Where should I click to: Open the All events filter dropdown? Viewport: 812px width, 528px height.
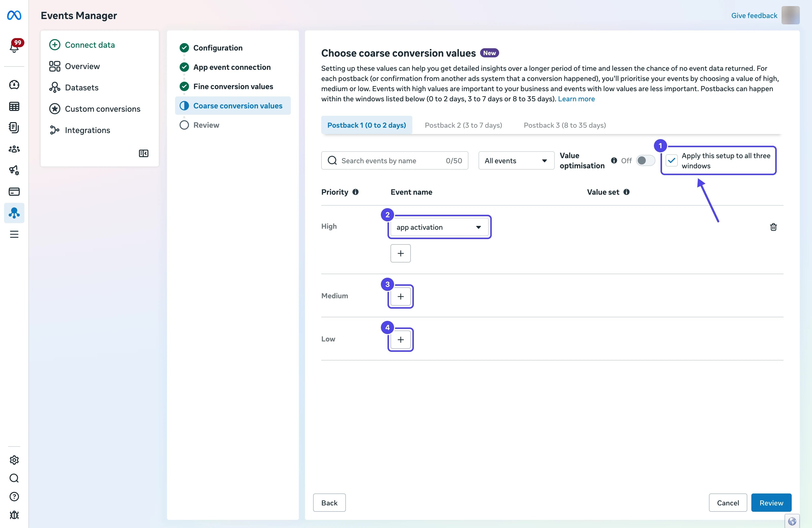coord(516,160)
